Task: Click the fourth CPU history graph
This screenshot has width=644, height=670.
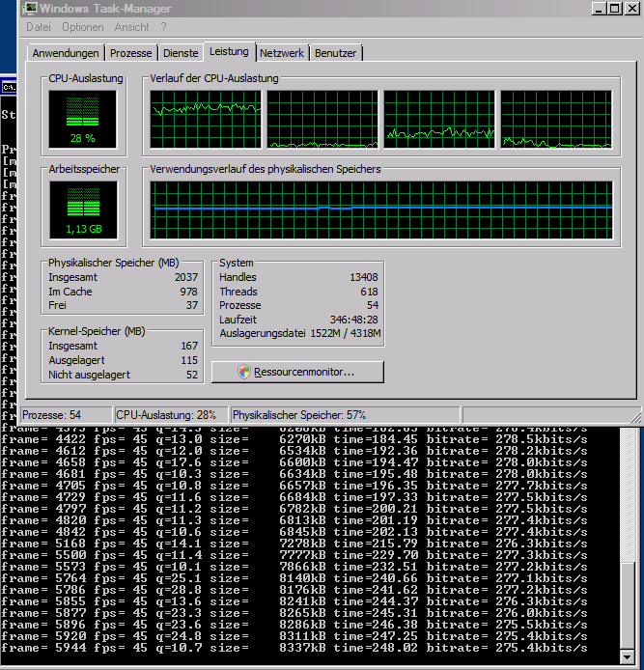Action: tap(557, 120)
